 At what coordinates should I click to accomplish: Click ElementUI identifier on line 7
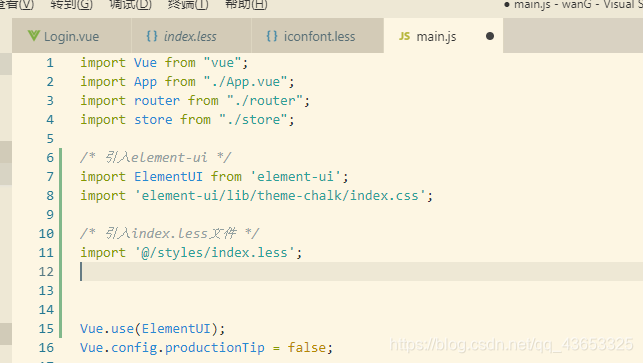[x=168, y=177]
